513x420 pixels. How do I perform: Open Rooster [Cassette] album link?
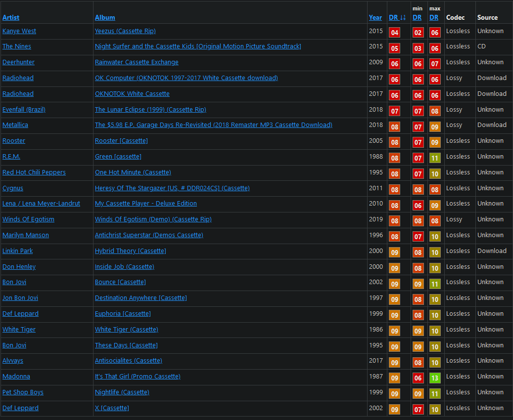point(121,140)
